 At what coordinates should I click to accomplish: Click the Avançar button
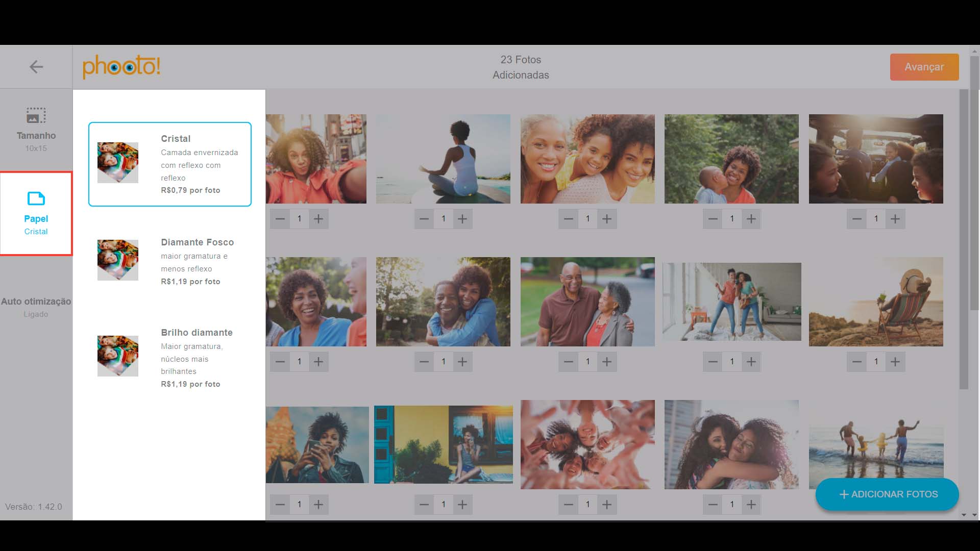[924, 67]
